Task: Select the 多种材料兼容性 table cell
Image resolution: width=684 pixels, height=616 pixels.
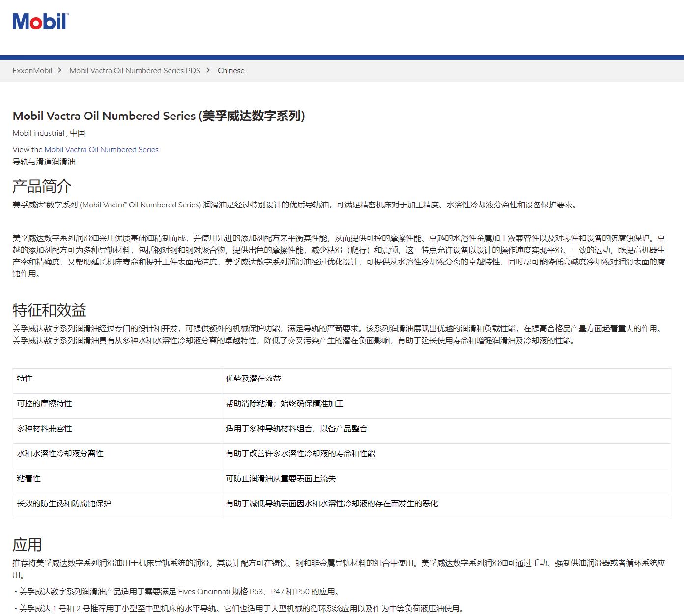Action: (117, 431)
